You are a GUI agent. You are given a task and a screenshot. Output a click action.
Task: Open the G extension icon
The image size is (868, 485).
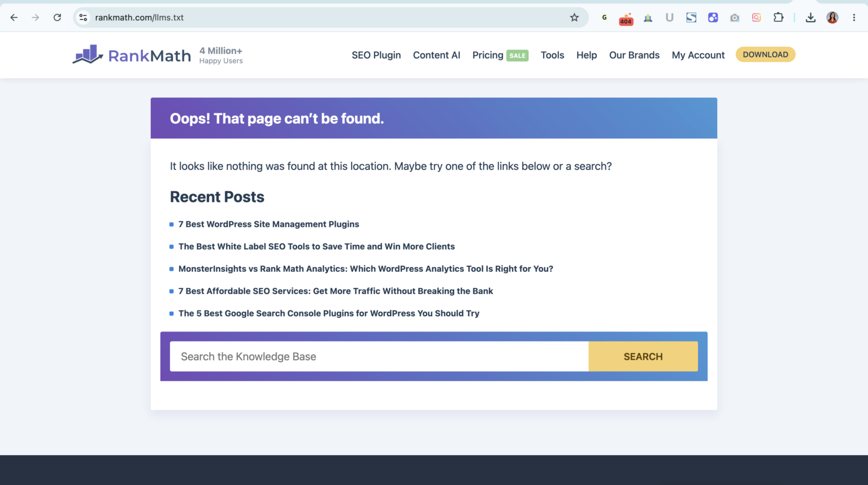pyautogui.click(x=604, y=18)
